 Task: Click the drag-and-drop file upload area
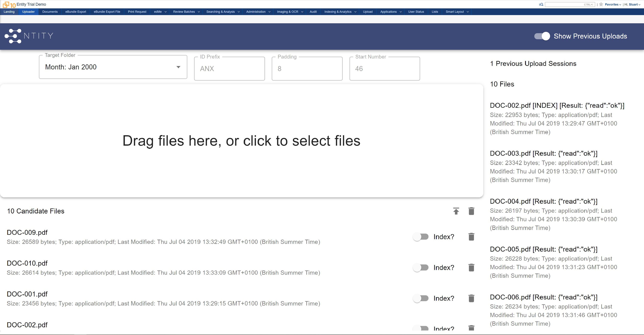[x=241, y=140]
